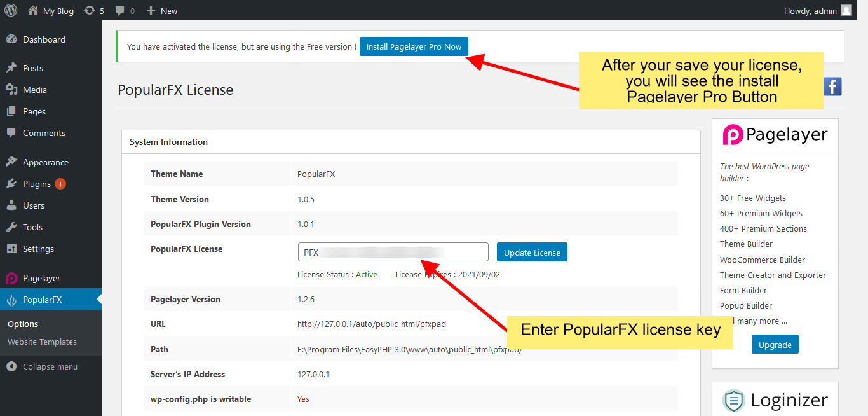Viewport: 868px width, 416px height.
Task: Click the site URL value http://127.0.0.1/auto/public_html/pfxpad
Action: tap(372, 324)
